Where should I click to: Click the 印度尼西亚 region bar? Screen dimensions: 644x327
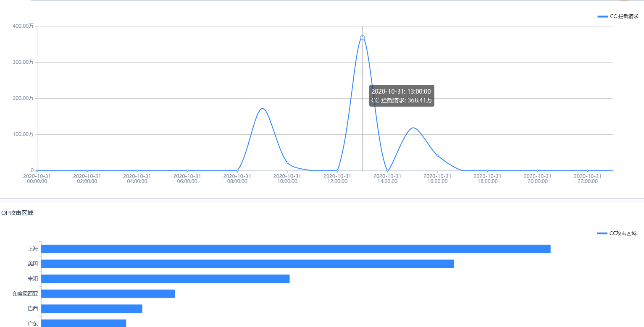(x=108, y=294)
